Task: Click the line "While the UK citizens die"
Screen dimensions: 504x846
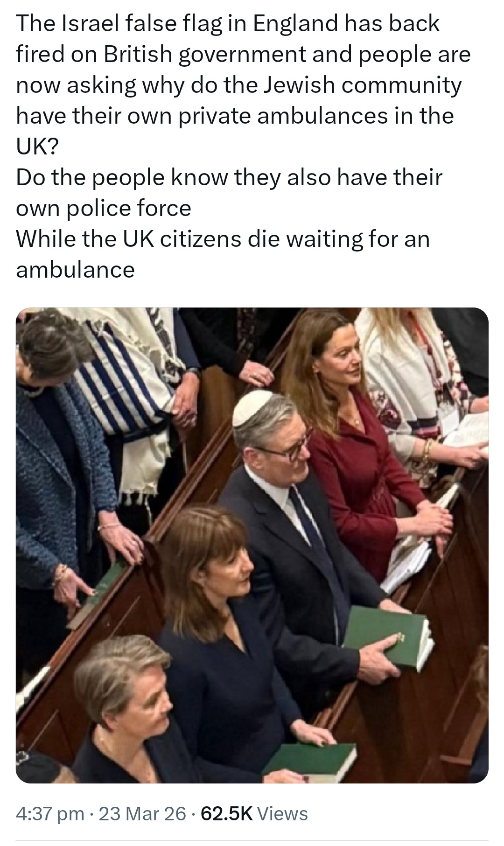Action: tap(223, 239)
